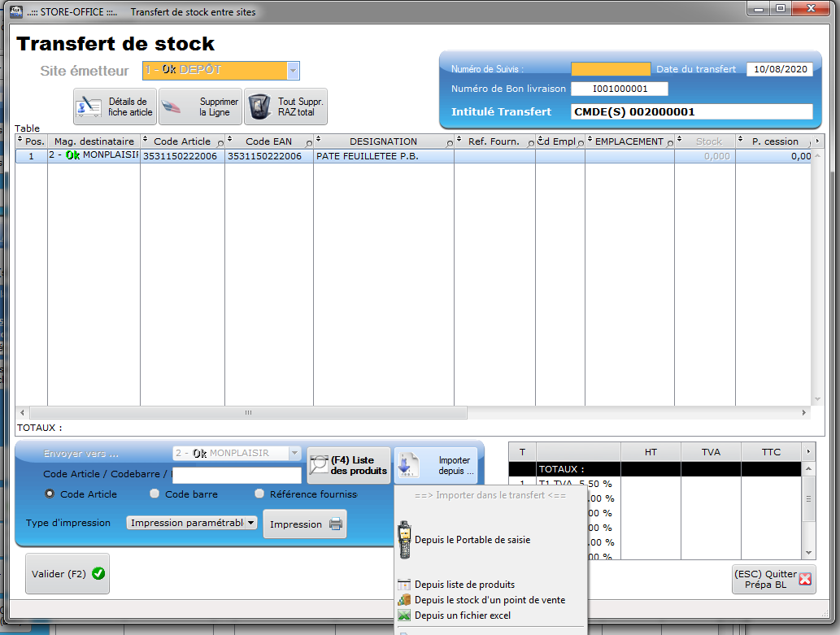Choose Depuis le stock d'un point de vente
Image resolution: width=840 pixels, height=635 pixels.
point(489,600)
